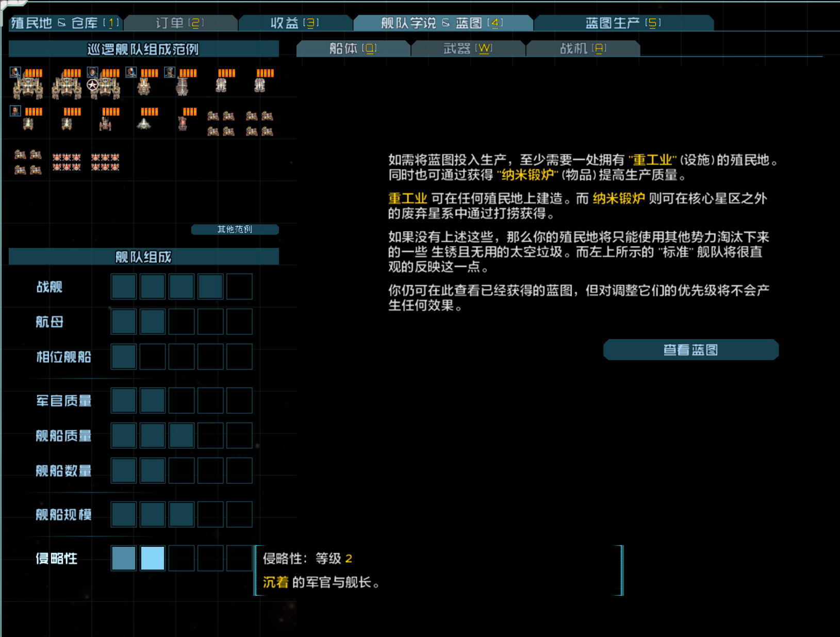Set 战舰 to level 1

(x=124, y=287)
